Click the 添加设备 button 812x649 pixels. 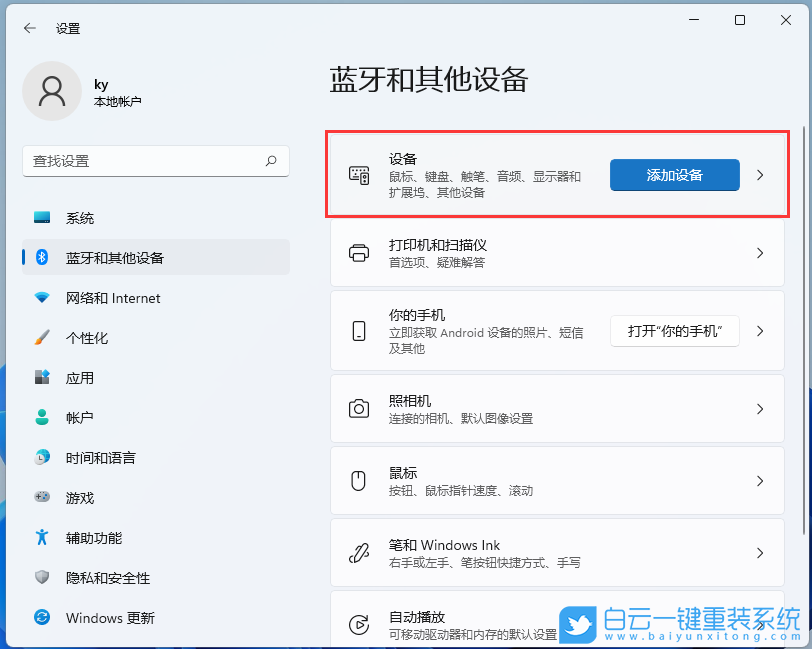pos(674,175)
